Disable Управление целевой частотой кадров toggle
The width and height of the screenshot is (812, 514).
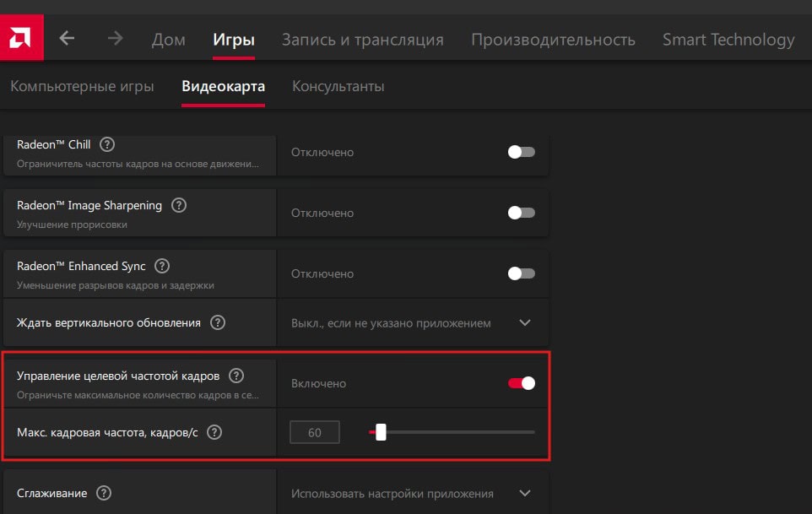click(x=521, y=383)
